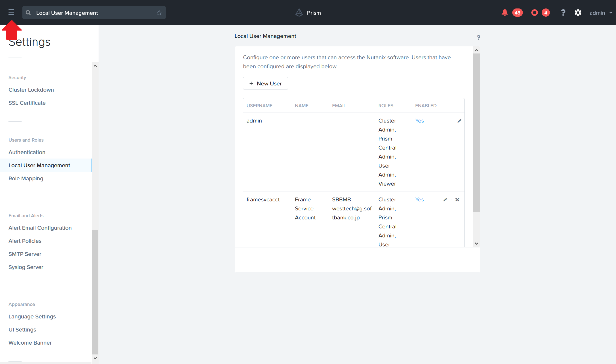Edit the admin user with pencil icon
The image size is (616, 364).
[x=459, y=121]
